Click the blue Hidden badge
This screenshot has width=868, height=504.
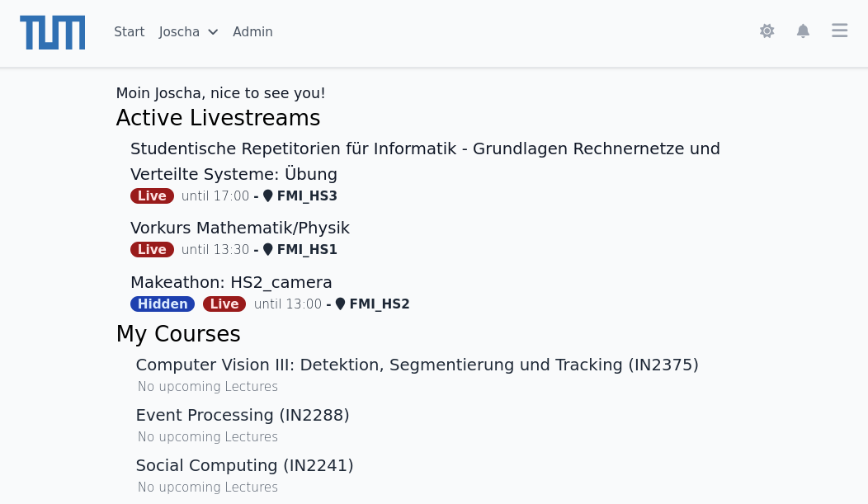pyautogui.click(x=163, y=304)
